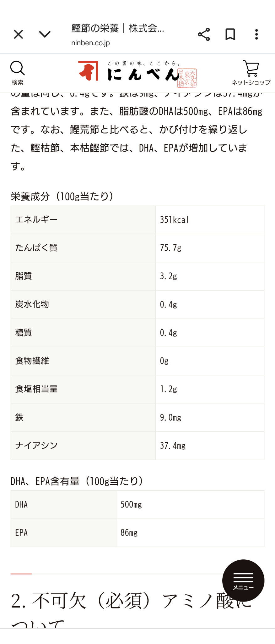Open the ネットショップ cart icon
This screenshot has width=275, height=644.
tap(251, 73)
